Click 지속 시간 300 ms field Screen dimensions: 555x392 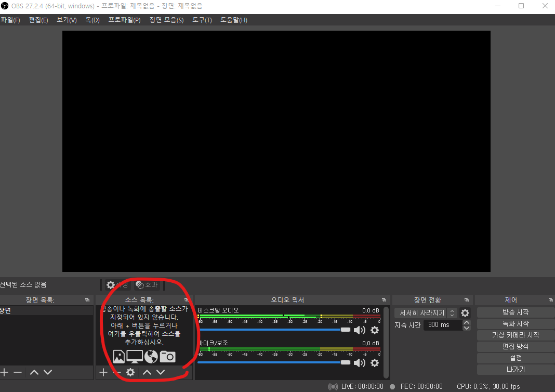[x=443, y=325]
